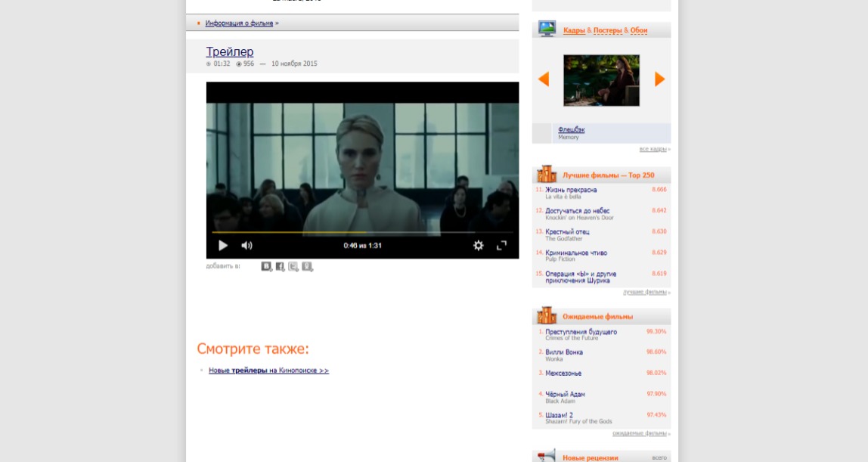
Task: Open the Флешбэк film link
Action: coord(572,129)
